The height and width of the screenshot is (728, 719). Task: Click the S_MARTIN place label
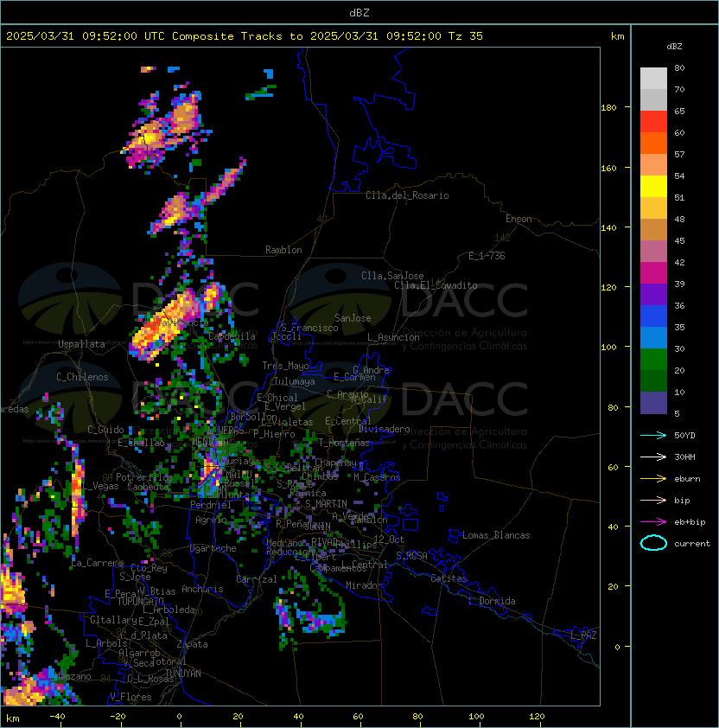[326, 504]
